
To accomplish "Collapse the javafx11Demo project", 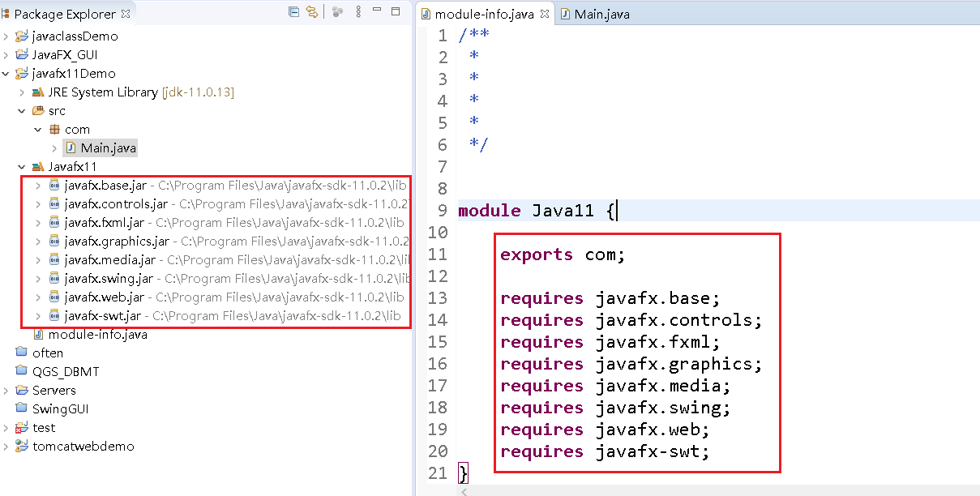I will click(x=6, y=73).
